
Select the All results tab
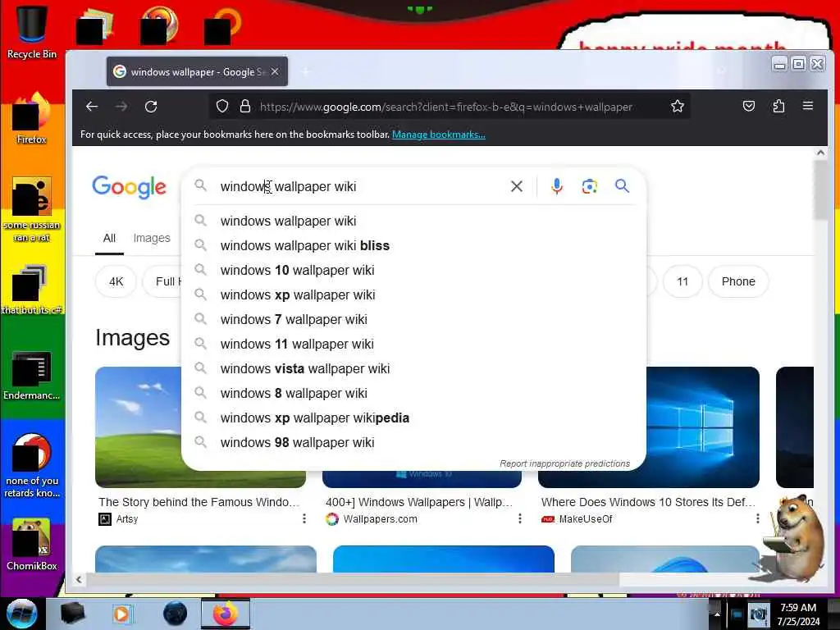tap(109, 238)
